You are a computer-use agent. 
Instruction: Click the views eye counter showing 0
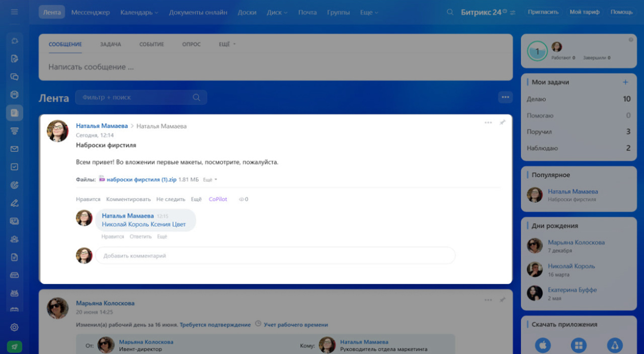[x=244, y=199]
